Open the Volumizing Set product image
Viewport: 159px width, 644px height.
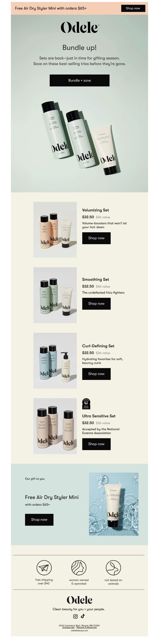[x=55, y=230]
